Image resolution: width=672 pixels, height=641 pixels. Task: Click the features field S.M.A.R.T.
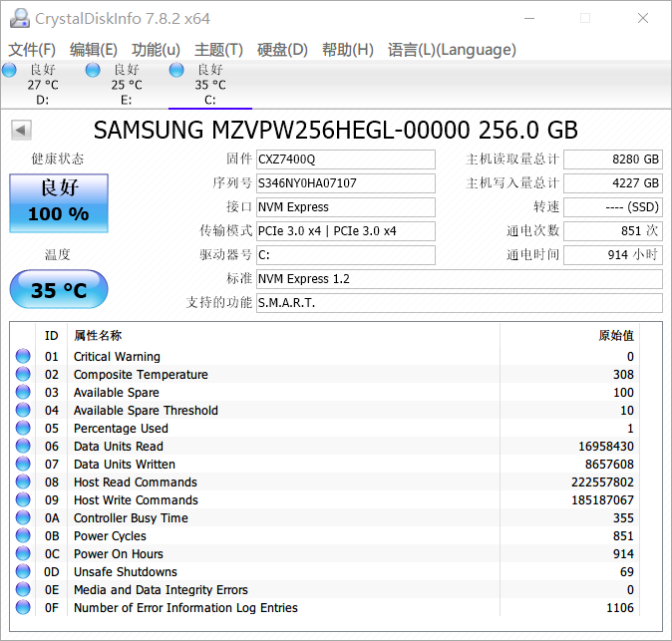pyautogui.click(x=460, y=303)
